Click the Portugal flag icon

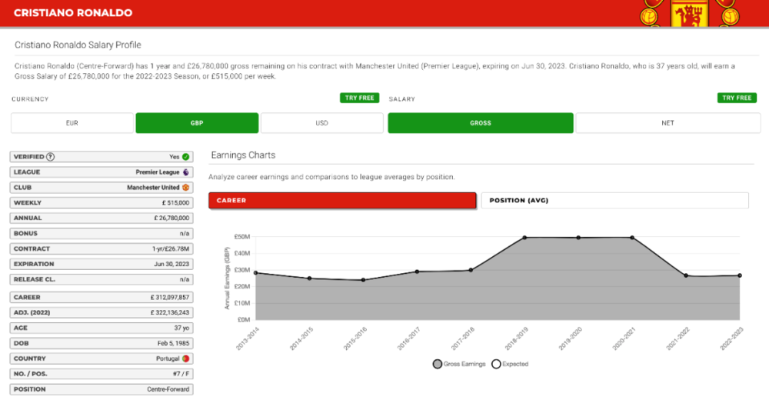pyautogui.click(x=186, y=357)
